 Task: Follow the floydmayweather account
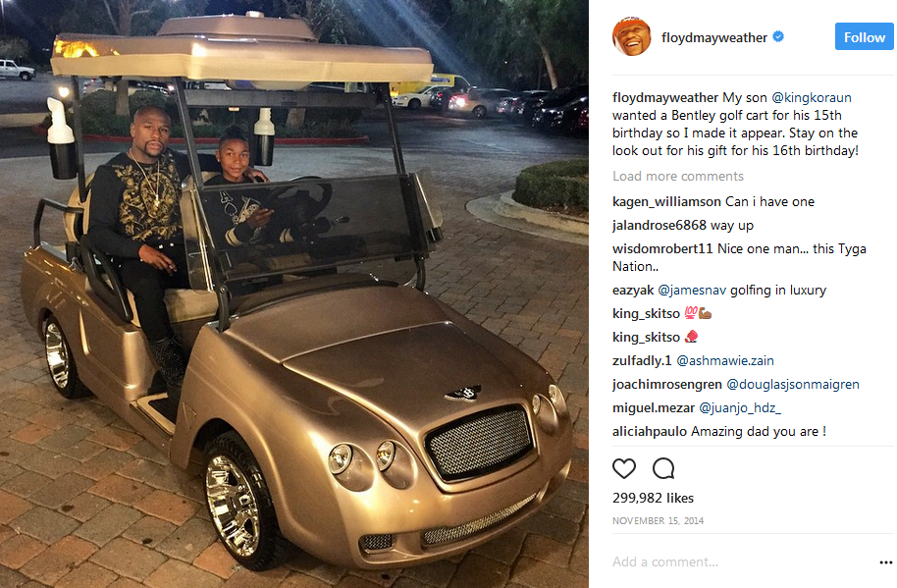pos(864,37)
